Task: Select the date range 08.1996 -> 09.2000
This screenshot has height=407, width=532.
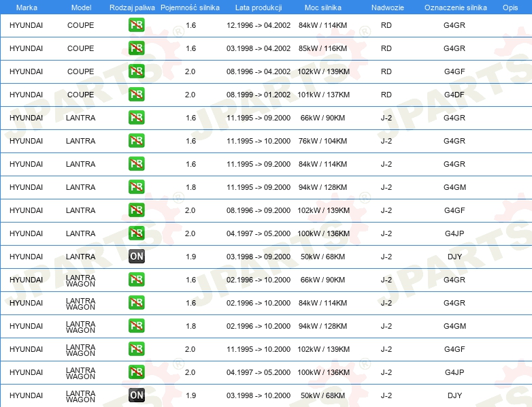Action: [259, 210]
